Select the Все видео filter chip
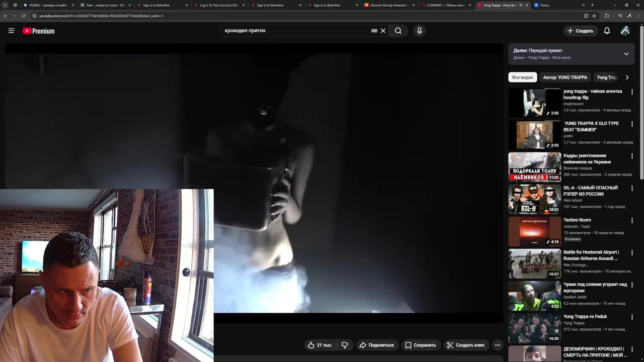This screenshot has height=362, width=644. click(523, 77)
